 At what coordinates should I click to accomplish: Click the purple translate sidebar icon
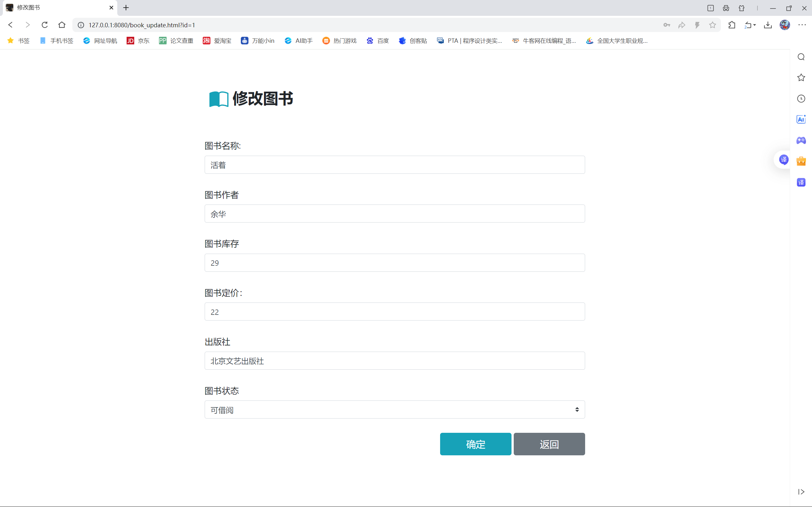(801, 182)
